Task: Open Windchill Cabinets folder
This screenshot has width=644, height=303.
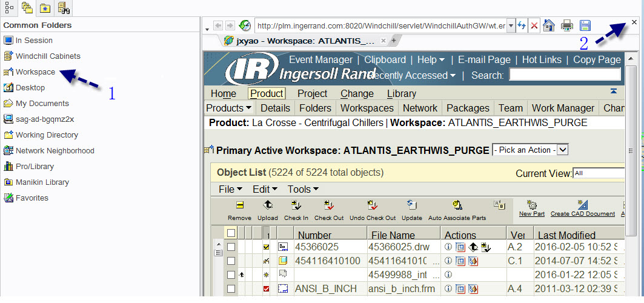Action: [x=41, y=56]
